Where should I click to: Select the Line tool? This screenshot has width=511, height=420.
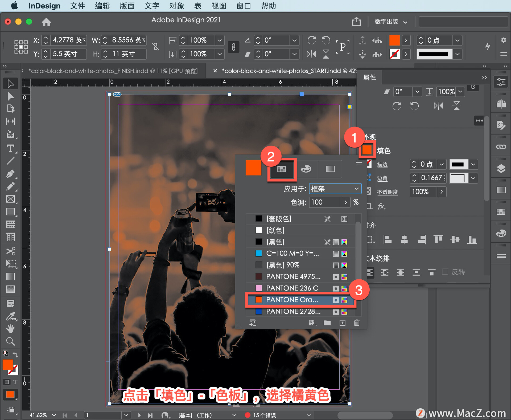coord(10,161)
